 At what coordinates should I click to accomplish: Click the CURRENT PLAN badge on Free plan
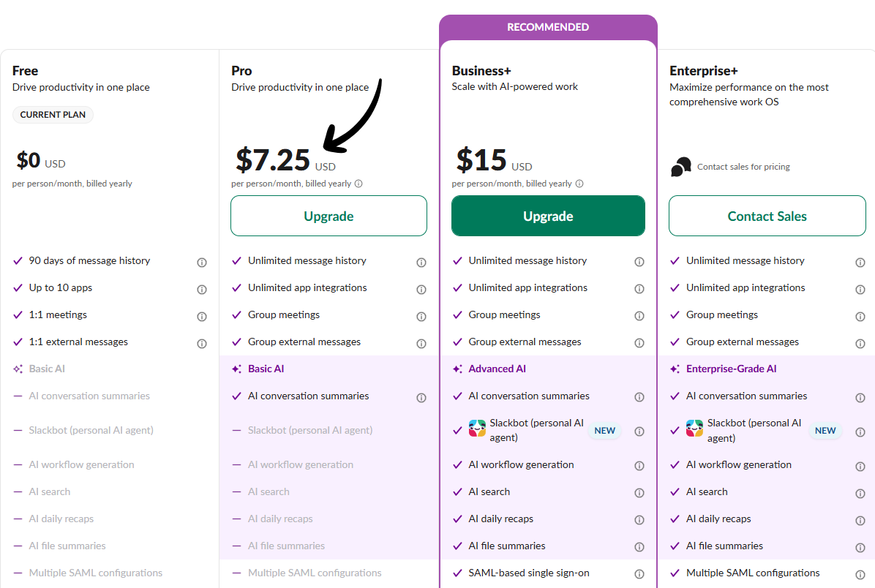[x=53, y=115]
